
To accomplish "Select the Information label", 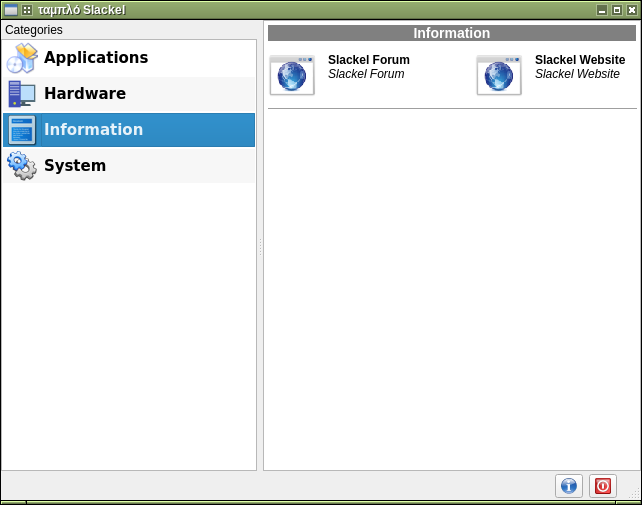I will (94, 129).
